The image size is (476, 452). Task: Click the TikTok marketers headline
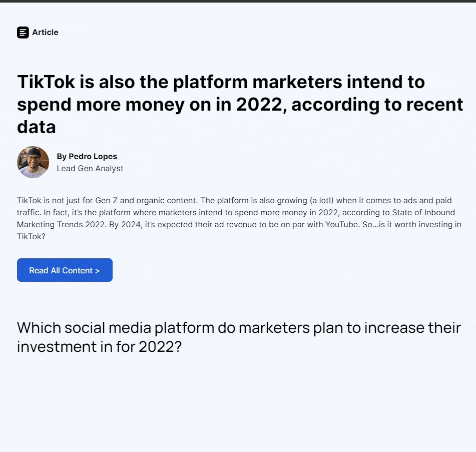pos(240,104)
